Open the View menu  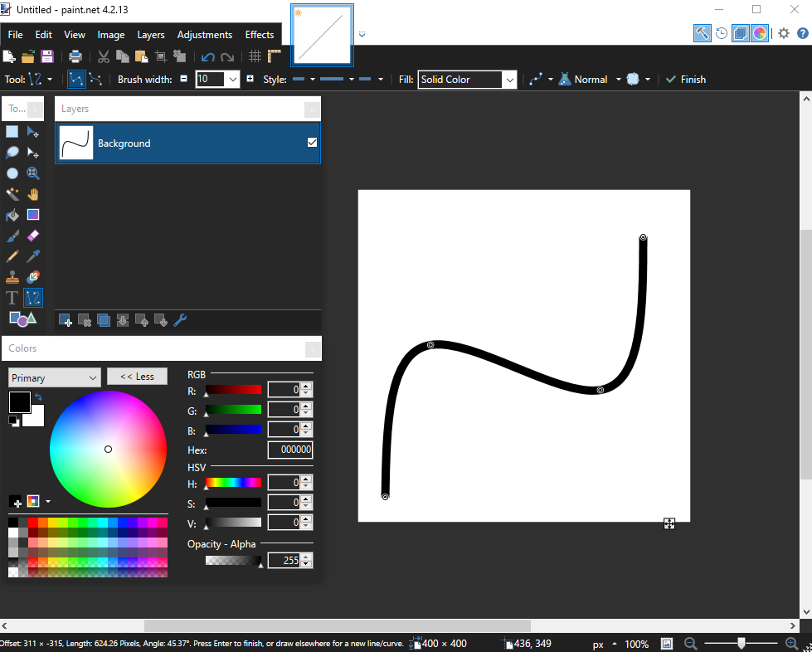point(75,35)
